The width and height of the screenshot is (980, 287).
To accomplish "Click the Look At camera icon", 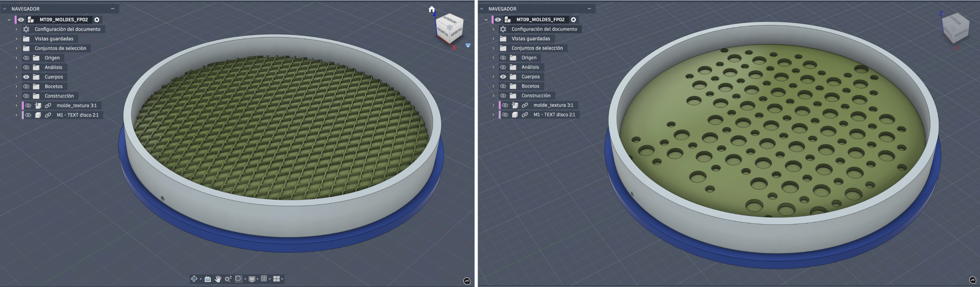I will [208, 279].
